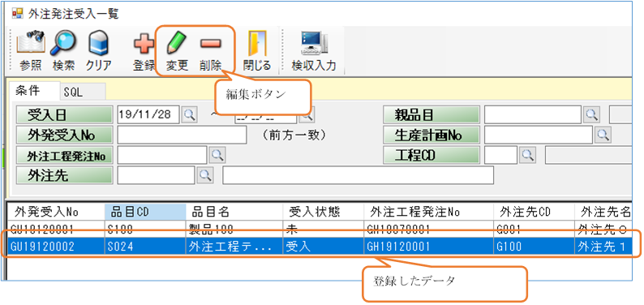Click the 外注先 label button

tap(65, 175)
